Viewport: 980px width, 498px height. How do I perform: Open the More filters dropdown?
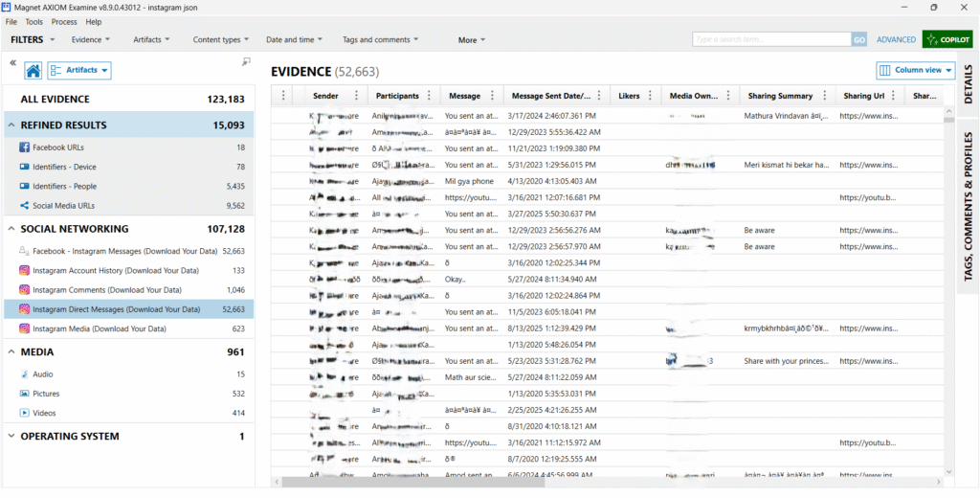pos(471,40)
